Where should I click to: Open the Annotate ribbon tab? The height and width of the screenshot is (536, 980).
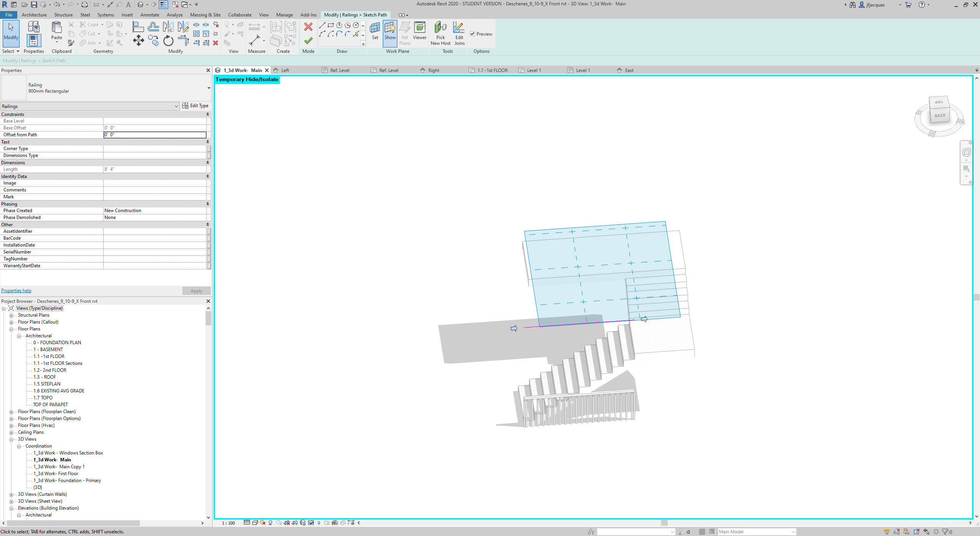(150, 15)
